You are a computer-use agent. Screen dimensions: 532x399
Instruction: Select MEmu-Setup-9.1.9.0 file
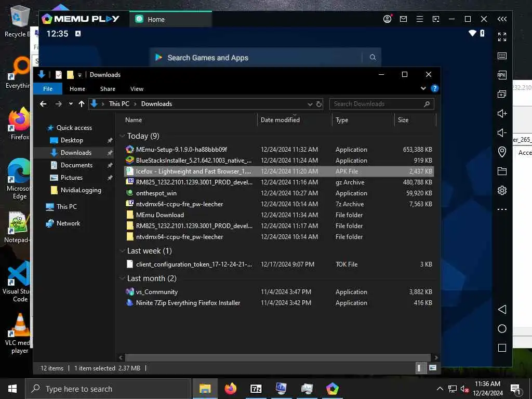(x=279, y=149)
